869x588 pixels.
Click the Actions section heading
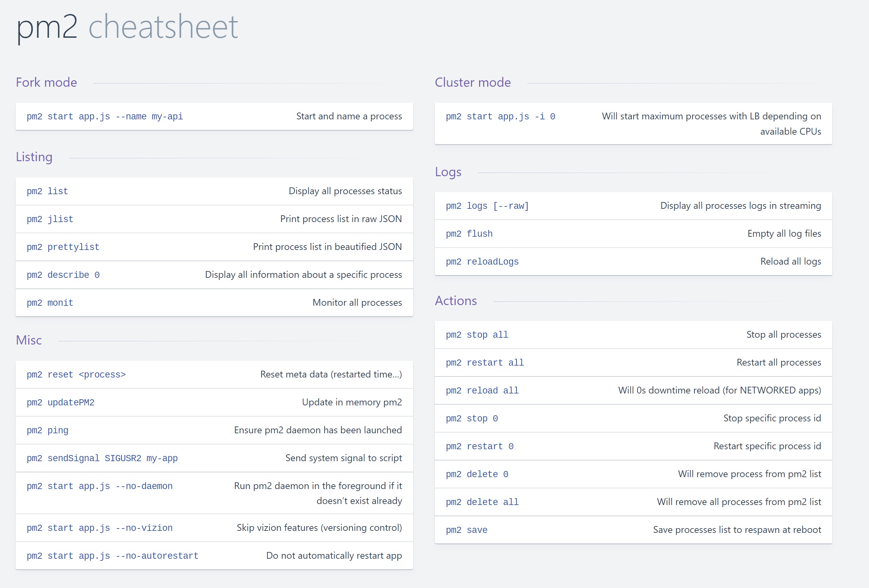tap(456, 301)
